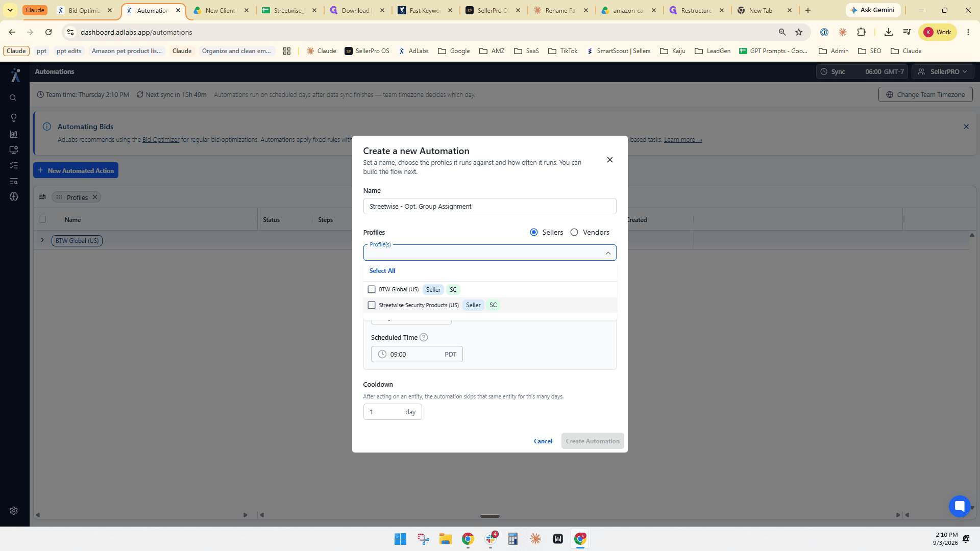Image resolution: width=980 pixels, height=551 pixels.
Task: Bookmark this page with star icon
Action: point(799,32)
